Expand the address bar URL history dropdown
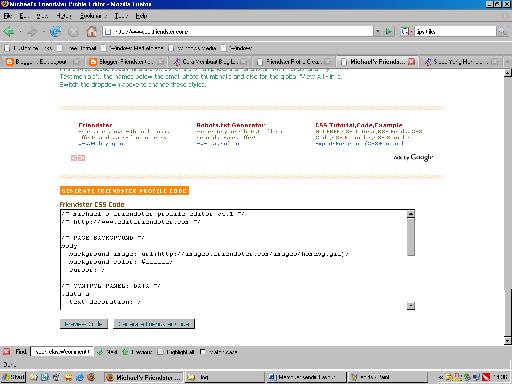 pos(378,32)
